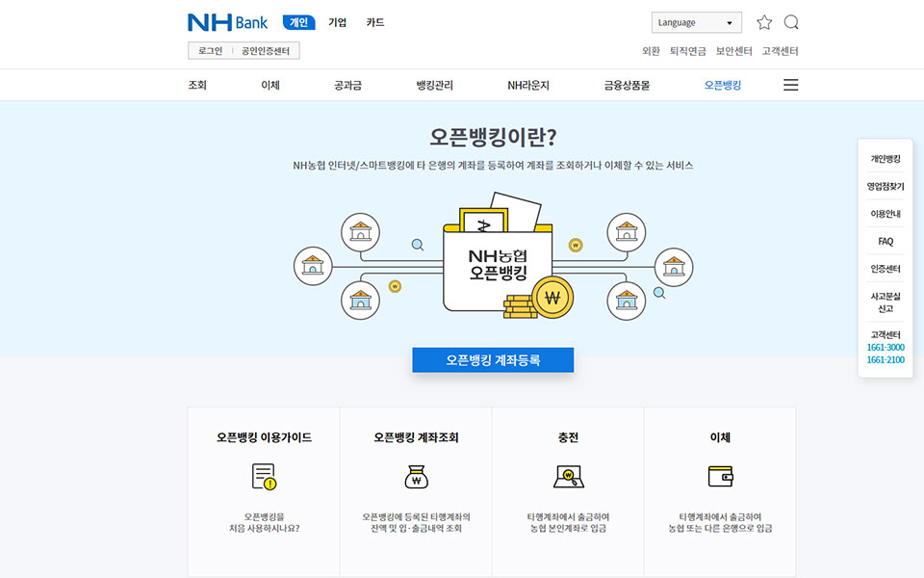The height and width of the screenshot is (578, 924).
Task: Select 영업점찾기 in the side panel
Action: coord(885,186)
